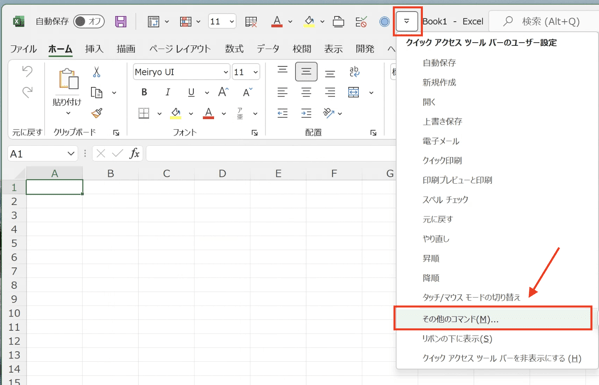Open the Underline style dropdown arrow
This screenshot has height=385, width=599.
point(207,92)
